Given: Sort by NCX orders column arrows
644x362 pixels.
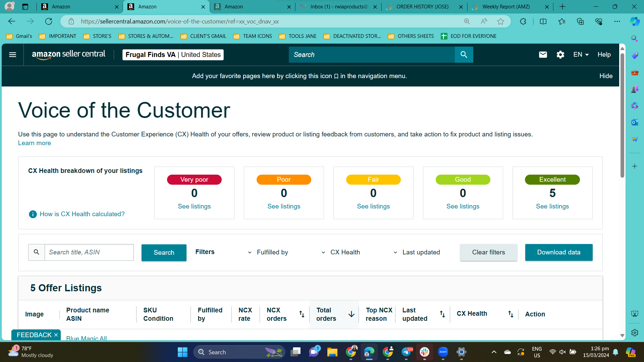Looking at the screenshot, I should (302, 314).
